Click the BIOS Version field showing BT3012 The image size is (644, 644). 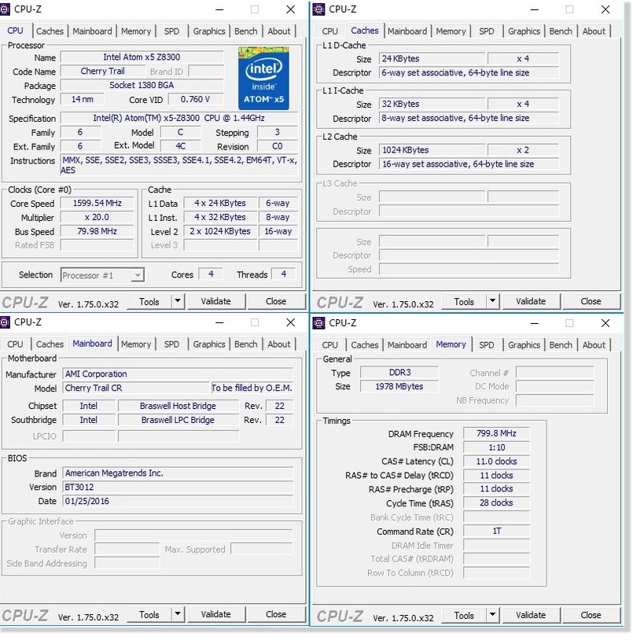tap(178, 487)
